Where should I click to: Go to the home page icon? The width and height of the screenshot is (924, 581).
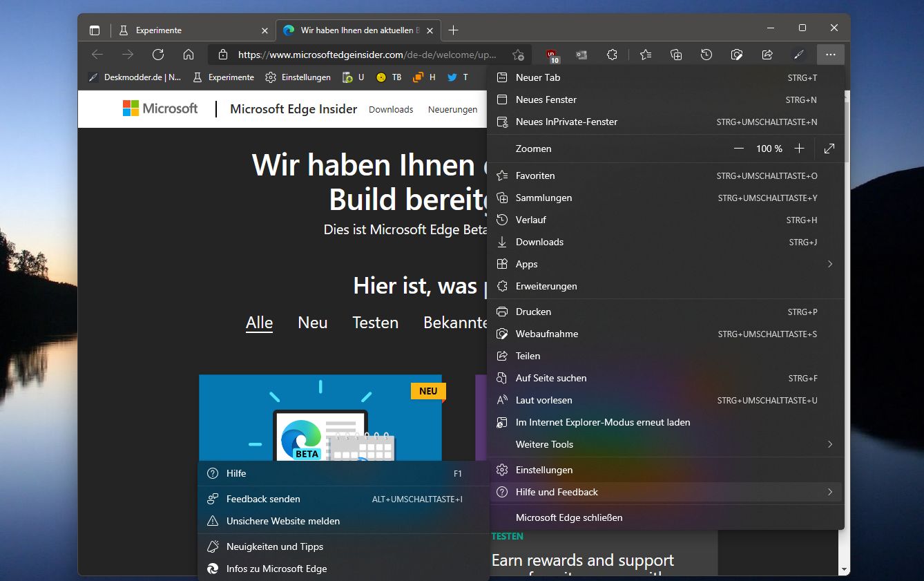click(x=189, y=55)
